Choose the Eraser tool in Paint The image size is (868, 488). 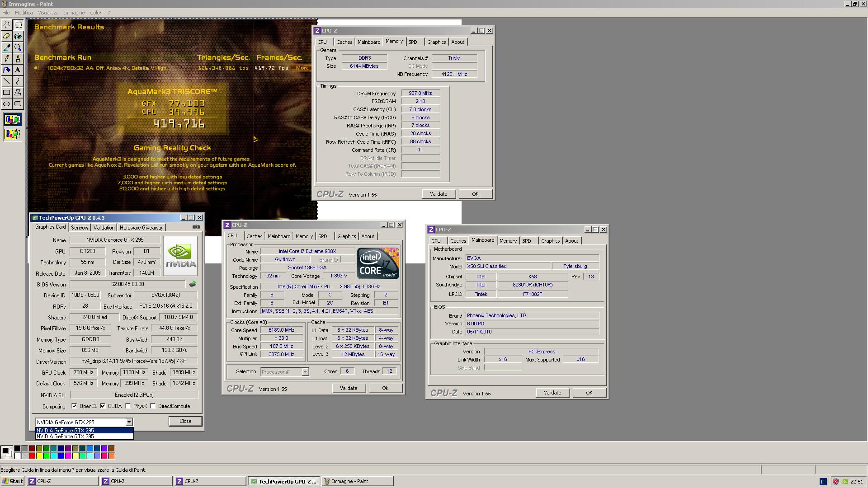[7, 36]
